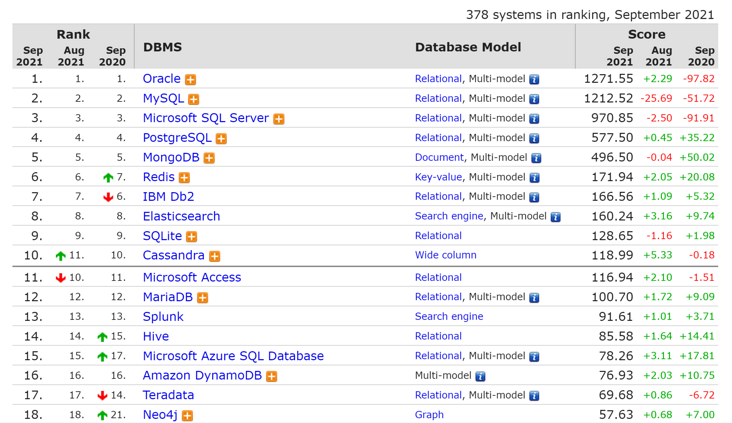Image resolution: width=732 pixels, height=423 pixels.
Task: Click the Graph model link for Neo4j
Action: tap(429, 415)
